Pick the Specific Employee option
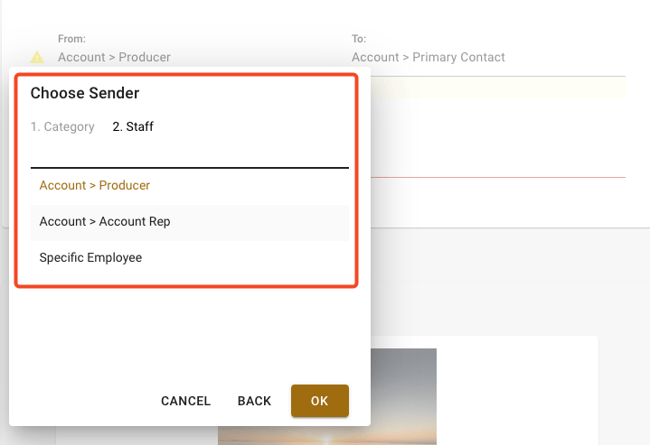The image size is (650, 445). point(91,257)
